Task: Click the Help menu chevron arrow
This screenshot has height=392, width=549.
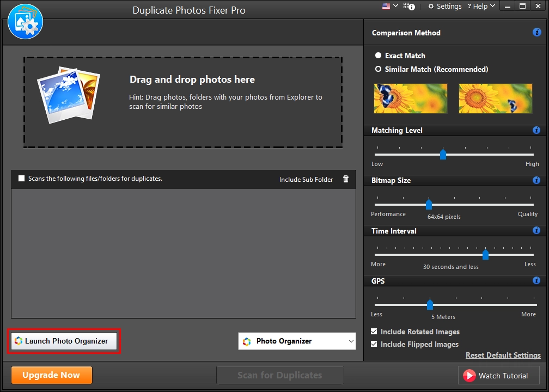Action: coord(492,6)
